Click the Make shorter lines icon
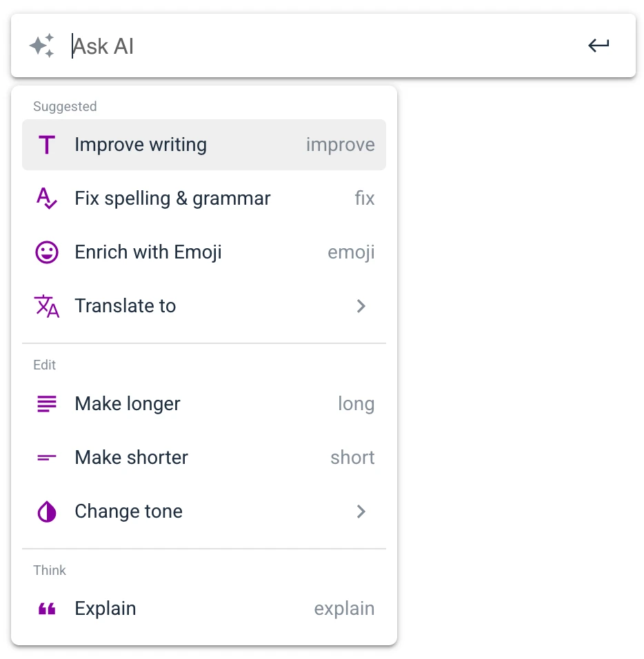Image resolution: width=644 pixels, height=659 pixels. (x=47, y=458)
